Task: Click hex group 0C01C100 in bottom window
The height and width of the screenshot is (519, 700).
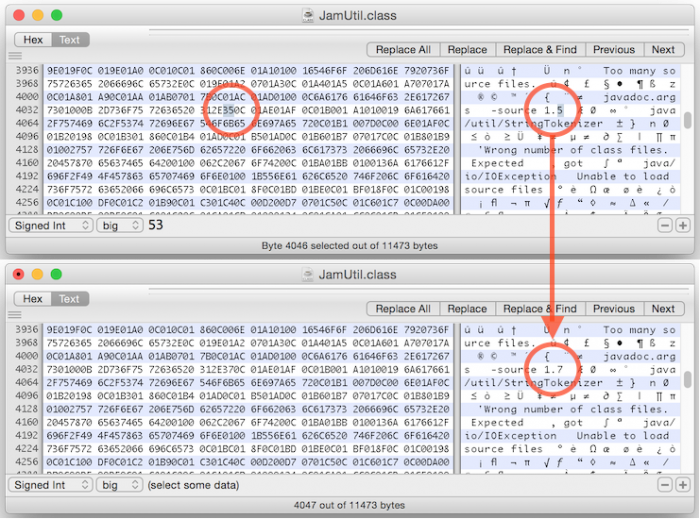Action: [x=70, y=462]
